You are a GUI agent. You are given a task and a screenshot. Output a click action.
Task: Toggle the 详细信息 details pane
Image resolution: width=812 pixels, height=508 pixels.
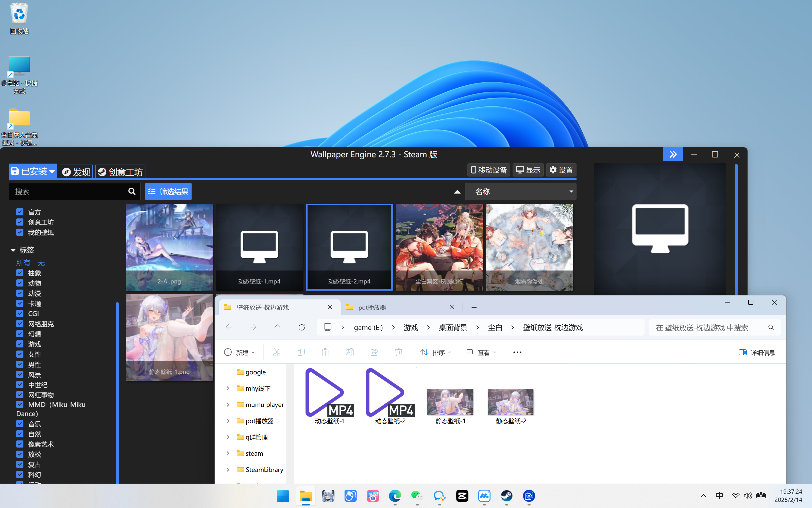(x=757, y=353)
